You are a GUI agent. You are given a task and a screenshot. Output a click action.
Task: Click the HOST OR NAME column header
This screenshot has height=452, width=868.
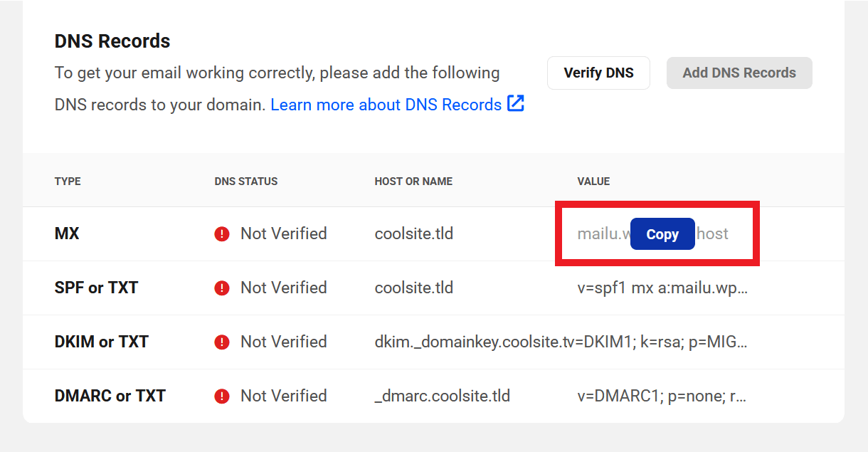(413, 182)
